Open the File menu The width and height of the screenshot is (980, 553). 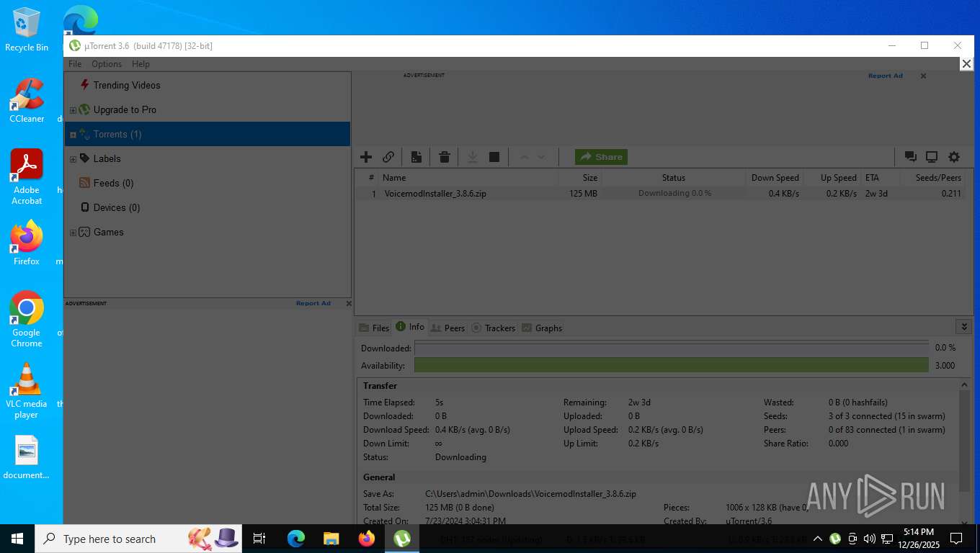click(75, 64)
